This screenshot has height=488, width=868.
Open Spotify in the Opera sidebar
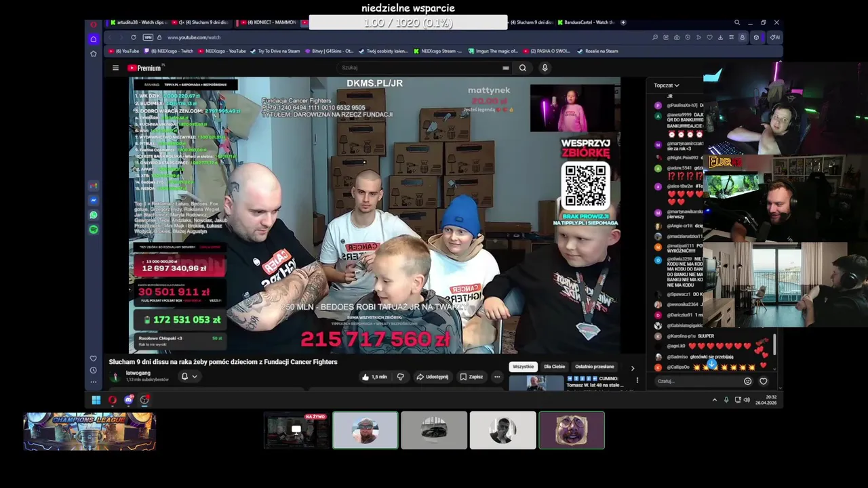(94, 230)
